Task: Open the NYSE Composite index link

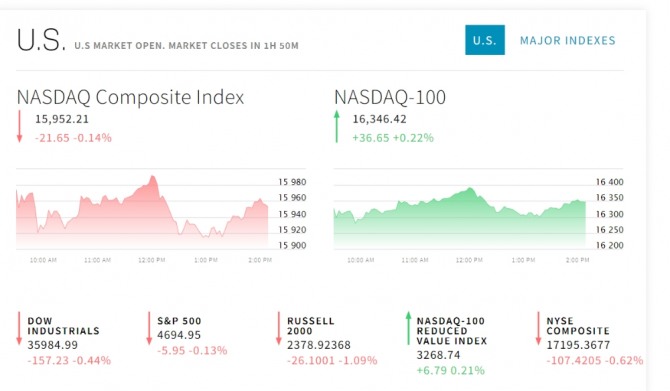Action: click(x=578, y=326)
